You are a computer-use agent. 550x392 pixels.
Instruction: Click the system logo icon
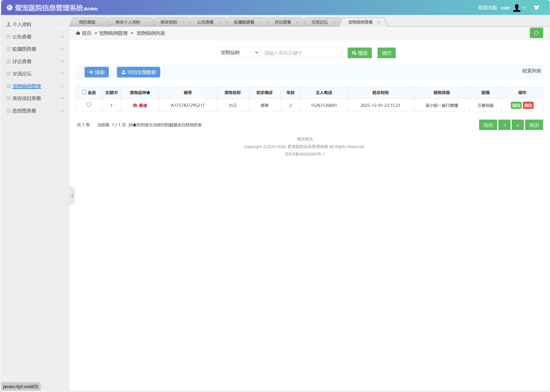[10, 8]
